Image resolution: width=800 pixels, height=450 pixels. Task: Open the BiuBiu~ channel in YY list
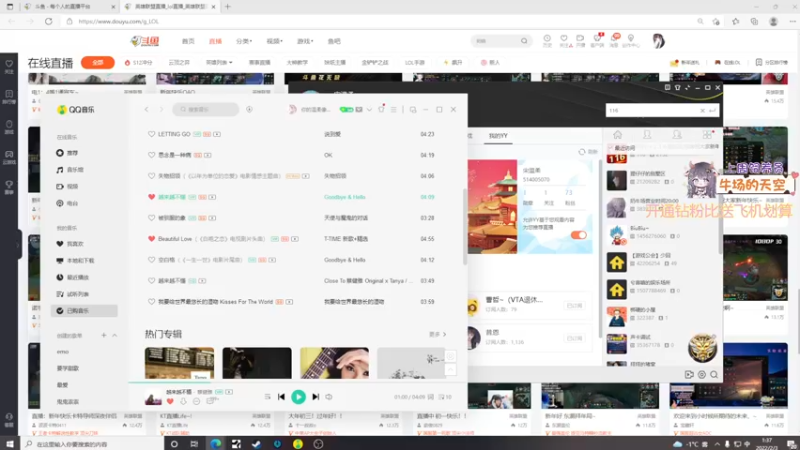[x=662, y=234]
